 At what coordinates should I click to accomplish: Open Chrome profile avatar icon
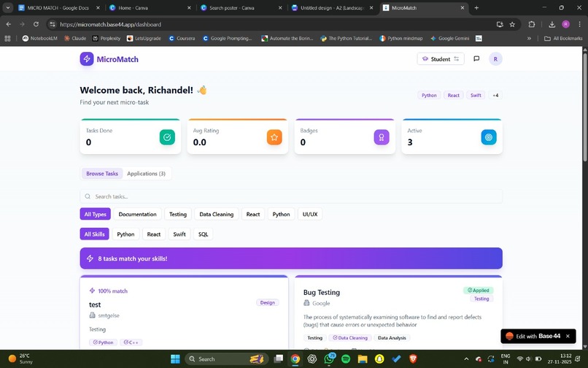tap(566, 24)
